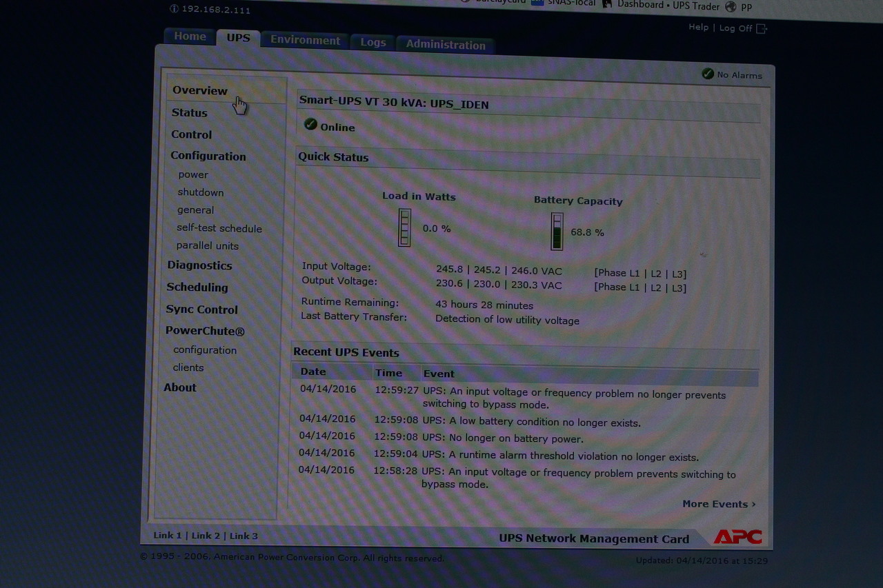Open the Home tab
The height and width of the screenshot is (588, 883).
coord(190,37)
